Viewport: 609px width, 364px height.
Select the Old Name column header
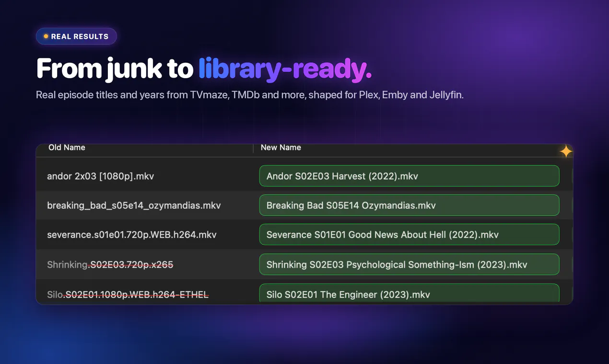click(x=67, y=148)
